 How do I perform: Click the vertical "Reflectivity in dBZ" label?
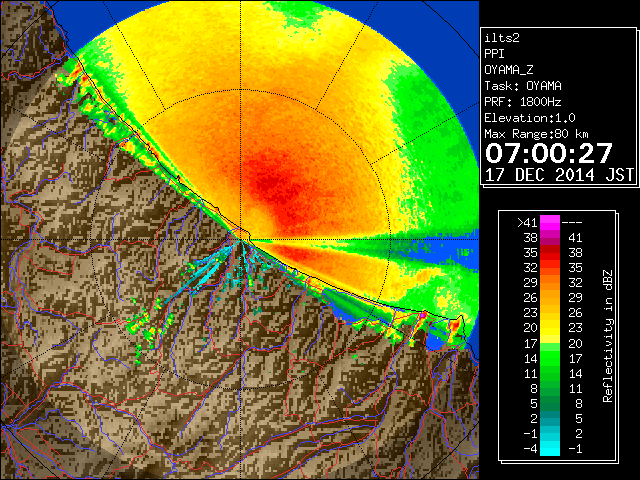point(608,336)
